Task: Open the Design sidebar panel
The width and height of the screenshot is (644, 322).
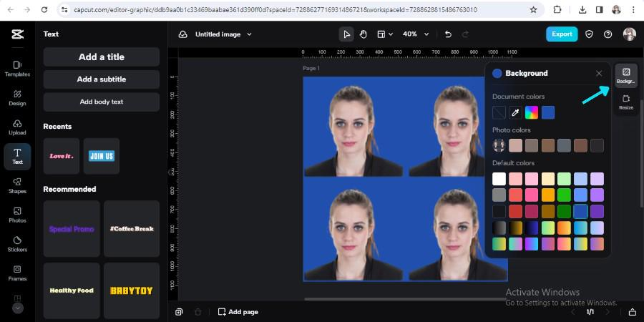Action: click(17, 98)
